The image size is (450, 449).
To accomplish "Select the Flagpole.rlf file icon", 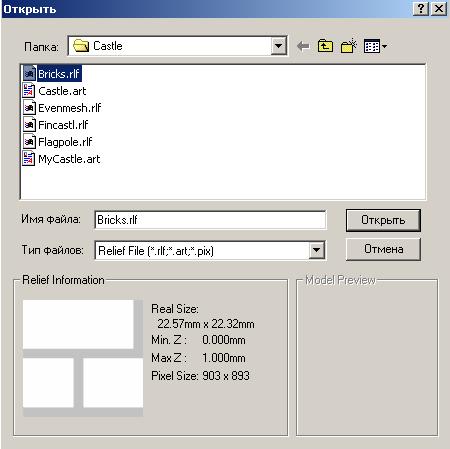I will click(x=29, y=142).
